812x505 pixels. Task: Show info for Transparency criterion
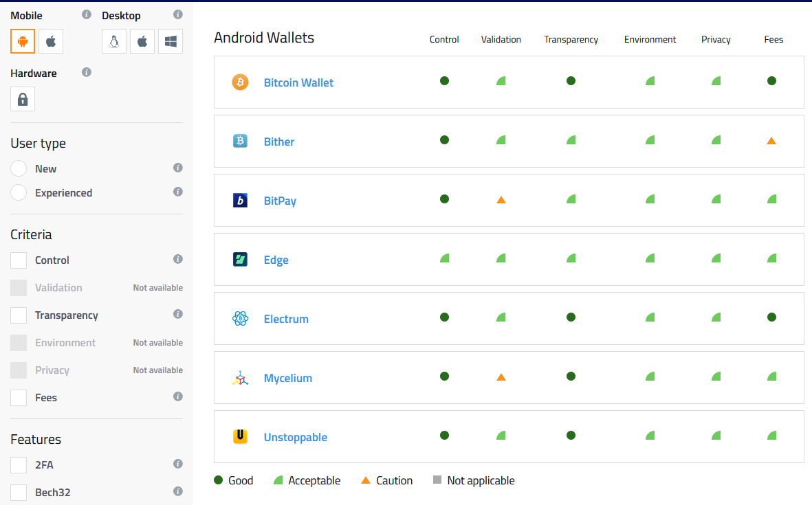(x=178, y=314)
